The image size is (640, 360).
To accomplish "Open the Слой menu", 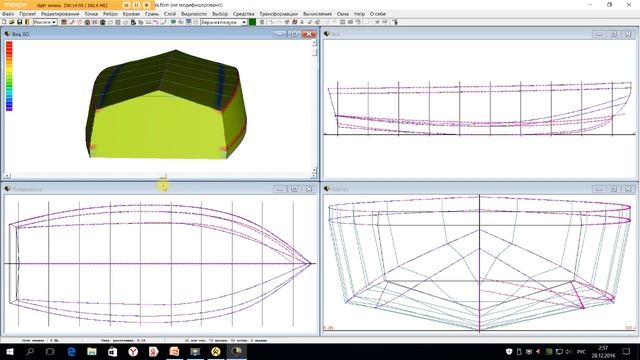I will pos(170,14).
